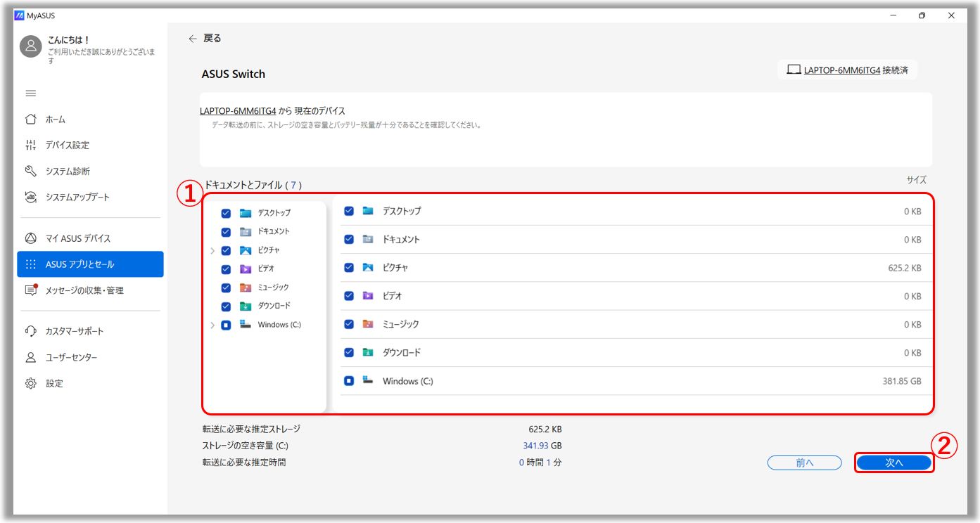Open メッセージの収集・管理 in the sidebar
980x523 pixels.
(90, 290)
